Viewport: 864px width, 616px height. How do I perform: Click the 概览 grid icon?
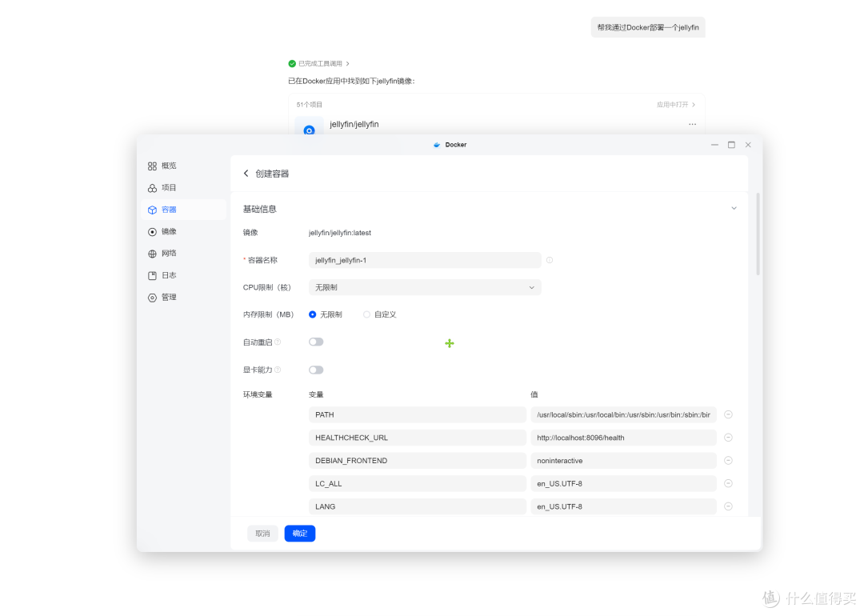(152, 166)
